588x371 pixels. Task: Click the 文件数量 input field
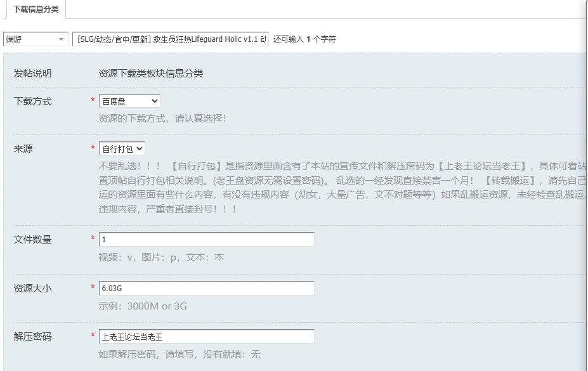(x=207, y=240)
